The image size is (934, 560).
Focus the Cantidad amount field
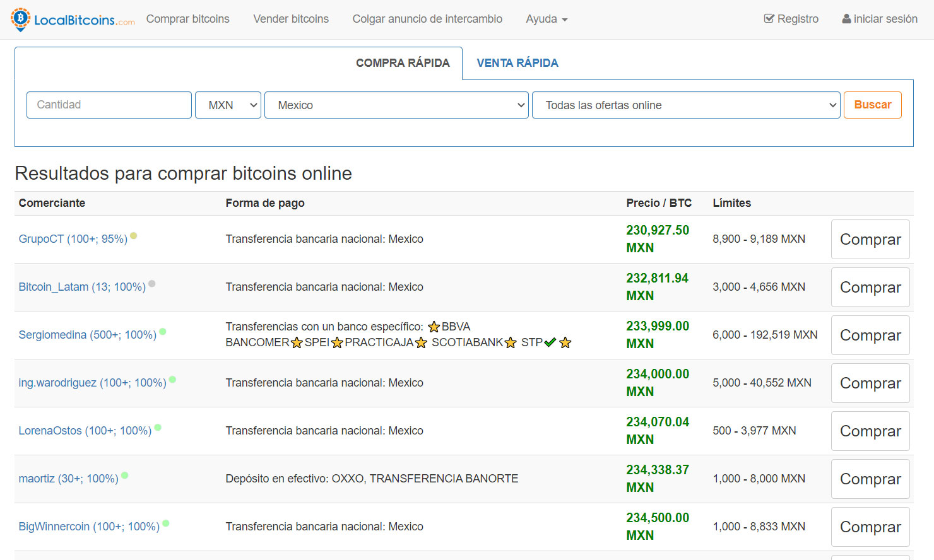pos(109,105)
